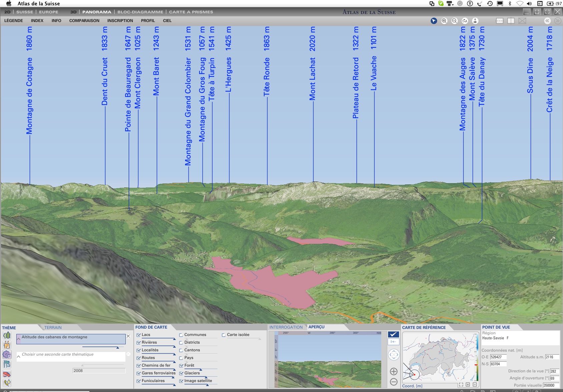This screenshot has height=392, width=563.
Task: Collapse panels with the double left chevron
Action: point(547,21)
